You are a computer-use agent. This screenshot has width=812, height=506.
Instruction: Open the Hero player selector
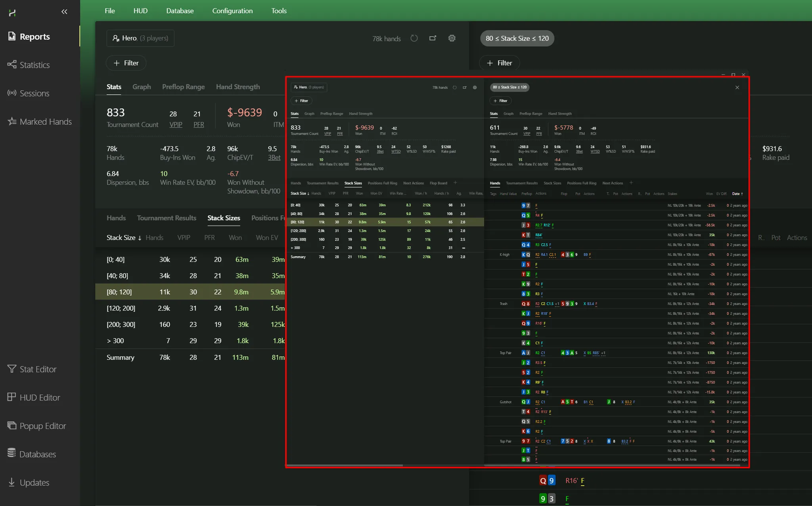pyautogui.click(x=140, y=38)
